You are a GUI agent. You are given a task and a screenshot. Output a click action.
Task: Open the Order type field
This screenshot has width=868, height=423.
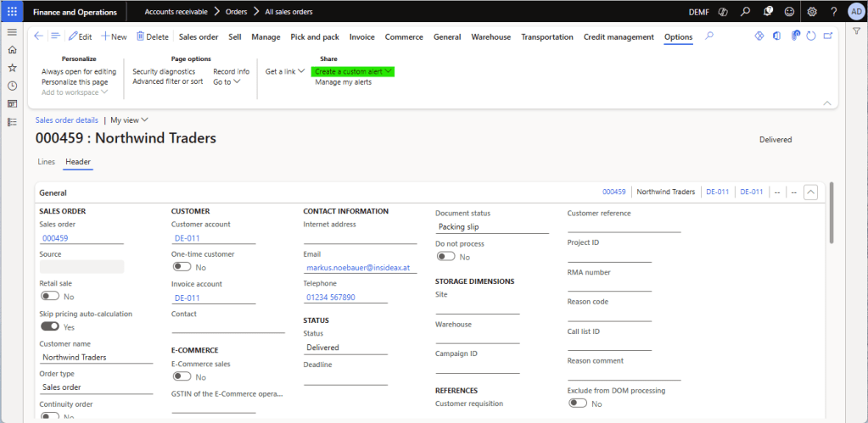97,387
